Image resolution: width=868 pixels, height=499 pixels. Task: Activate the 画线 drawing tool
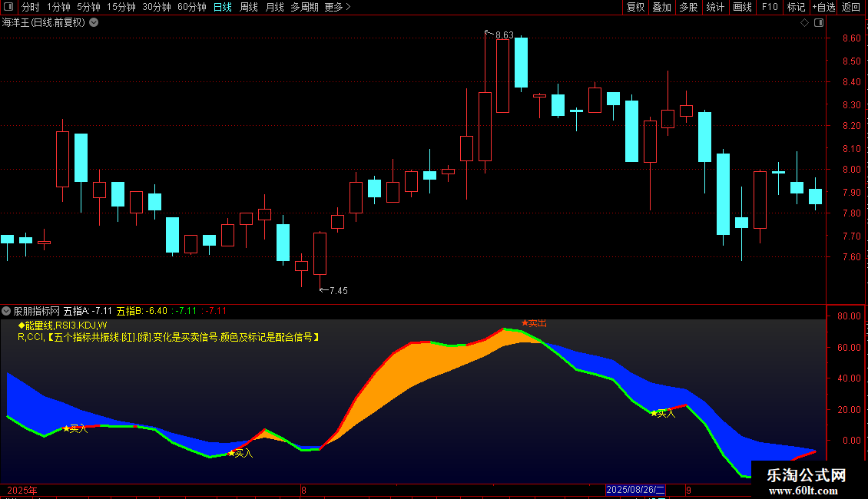[742, 7]
